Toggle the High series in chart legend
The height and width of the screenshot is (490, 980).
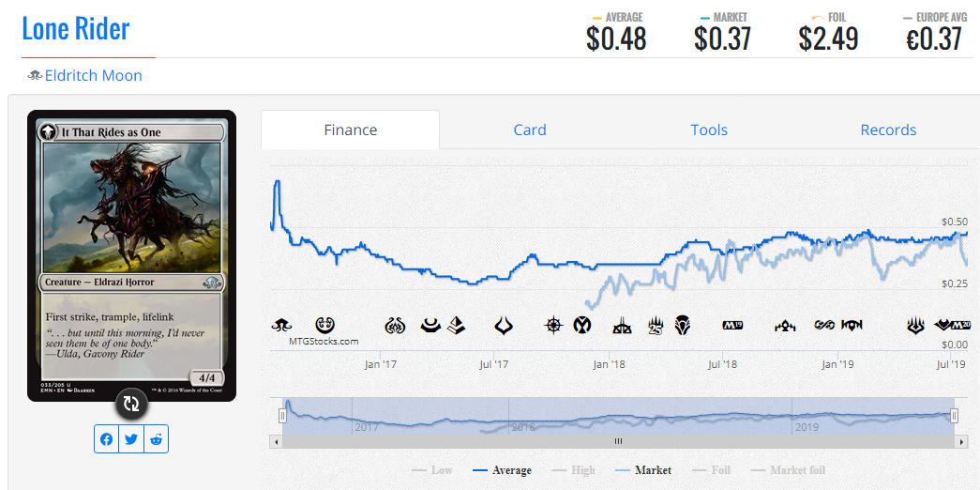pos(574,470)
